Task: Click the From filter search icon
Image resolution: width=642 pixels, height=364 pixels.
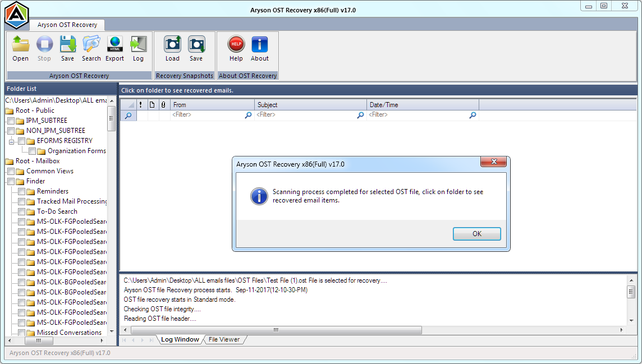Action: pos(248,116)
